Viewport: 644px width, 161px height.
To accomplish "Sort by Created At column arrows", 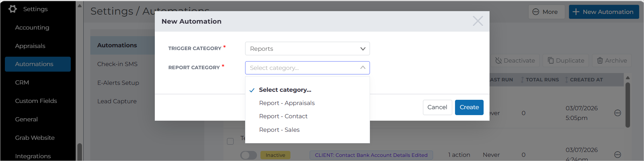I will click(x=567, y=80).
